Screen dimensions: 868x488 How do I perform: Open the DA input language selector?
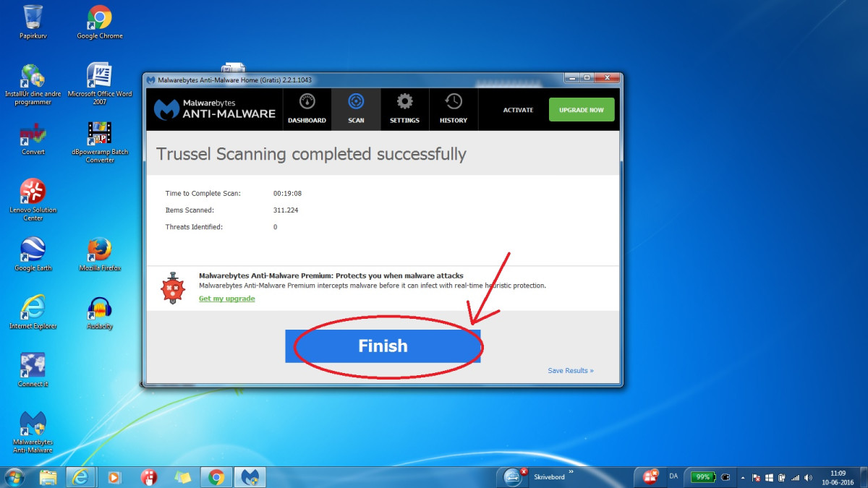point(673,476)
